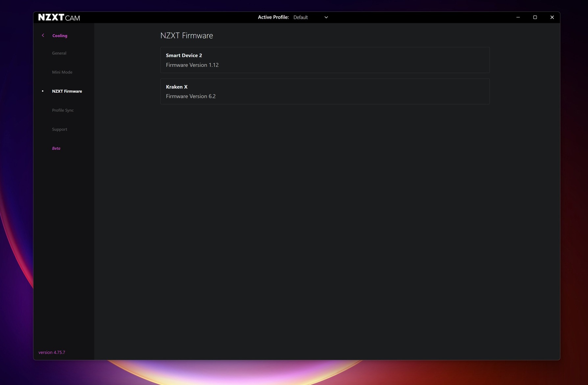Select NZXT Firmware in the sidebar
The image size is (588, 385).
pos(67,91)
